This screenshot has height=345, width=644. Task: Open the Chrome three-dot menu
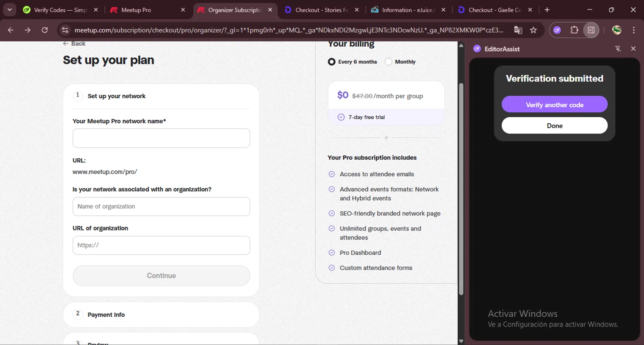(634, 30)
